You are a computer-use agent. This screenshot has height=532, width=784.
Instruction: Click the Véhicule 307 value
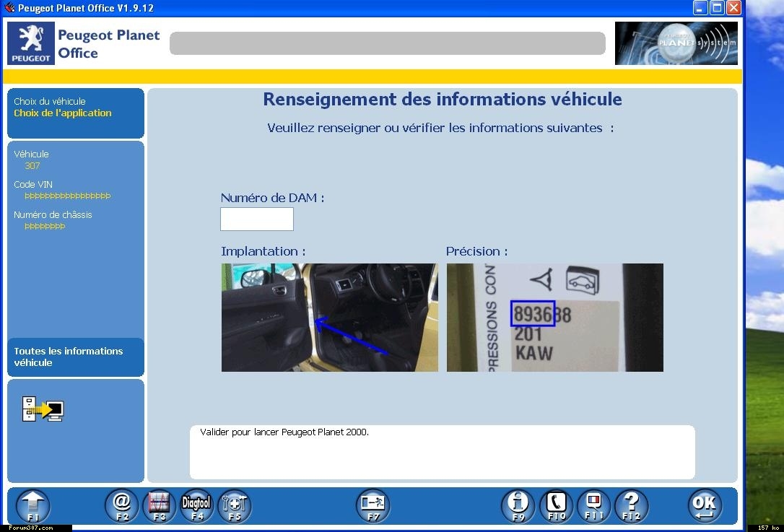click(32, 165)
